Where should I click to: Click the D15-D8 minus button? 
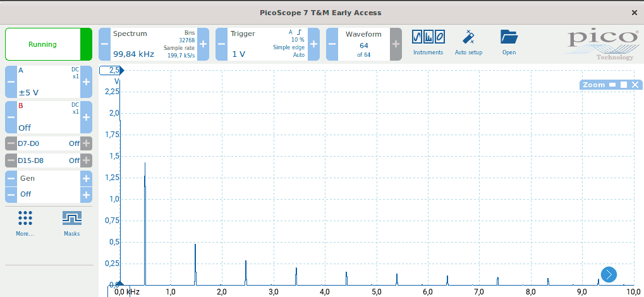[11, 161]
